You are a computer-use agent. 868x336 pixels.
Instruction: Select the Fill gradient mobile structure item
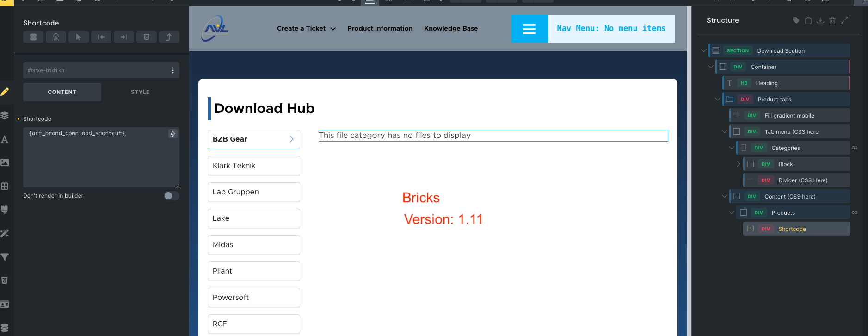tap(790, 116)
